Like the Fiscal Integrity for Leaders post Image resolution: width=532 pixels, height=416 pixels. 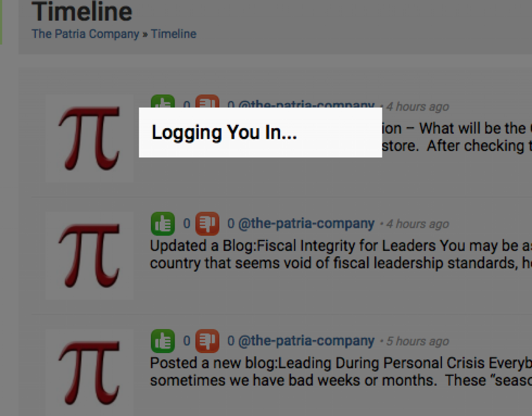(163, 224)
